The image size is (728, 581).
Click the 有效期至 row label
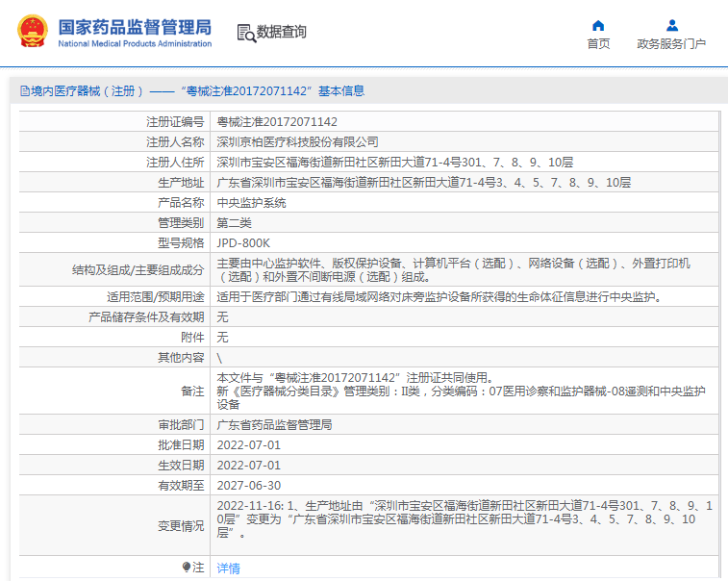(181, 486)
